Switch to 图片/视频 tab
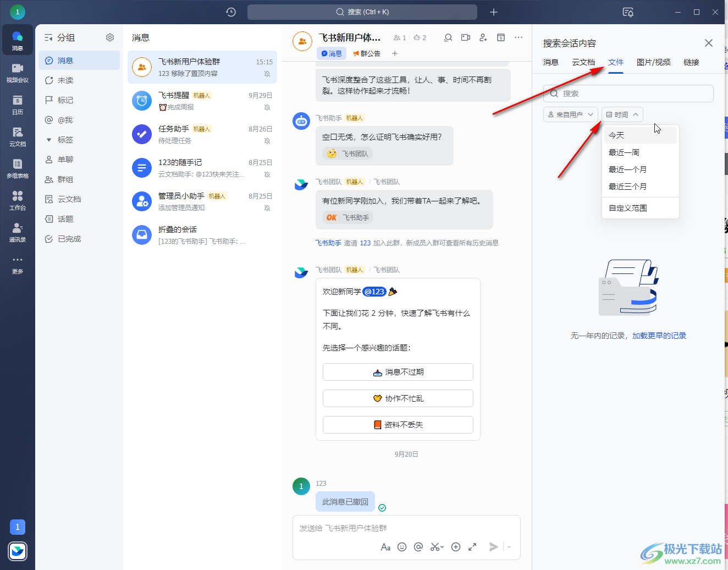Viewport: 728px width, 570px height. [x=654, y=62]
